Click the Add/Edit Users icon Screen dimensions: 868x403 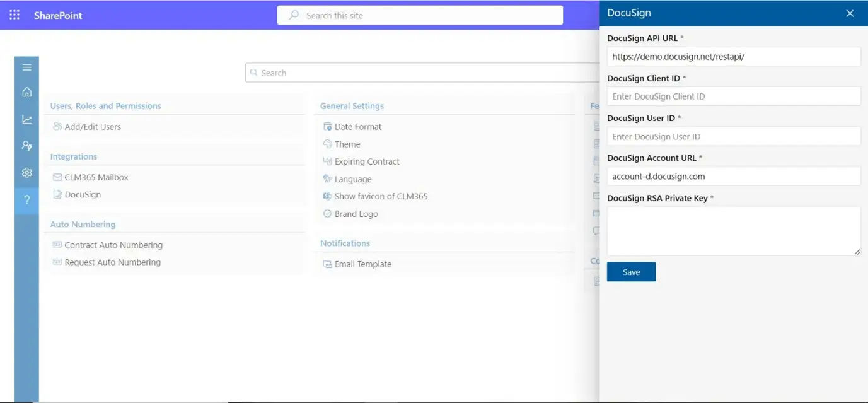point(57,126)
